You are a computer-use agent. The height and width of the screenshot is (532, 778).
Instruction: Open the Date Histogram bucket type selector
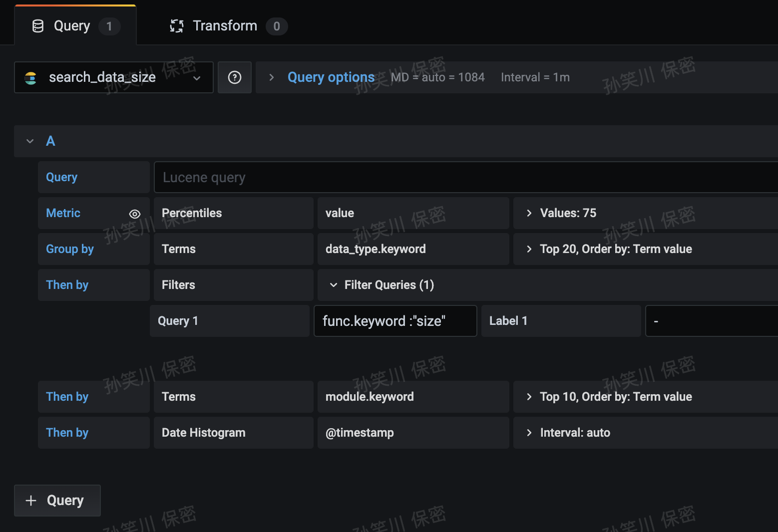point(234,433)
